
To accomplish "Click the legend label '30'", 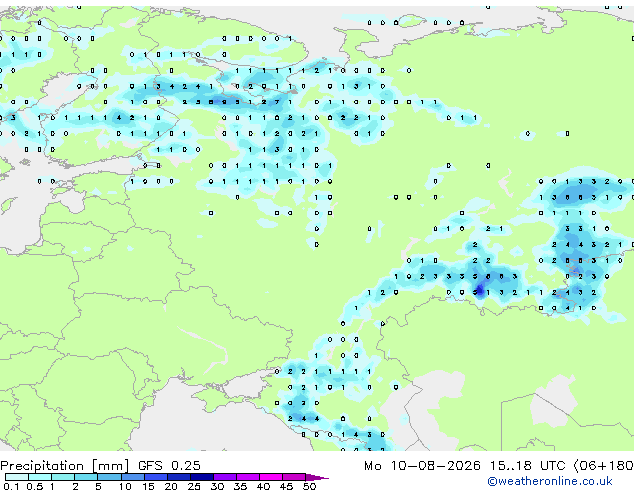I will [x=217, y=486].
